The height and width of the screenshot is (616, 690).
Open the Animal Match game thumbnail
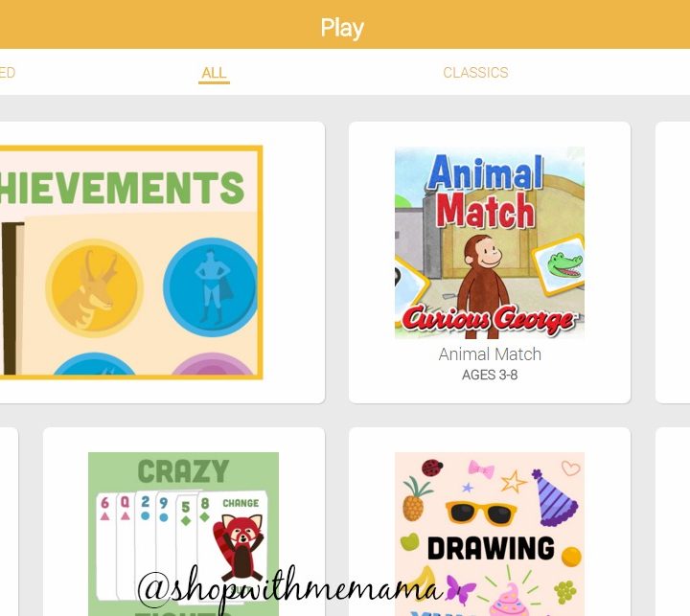(490, 243)
